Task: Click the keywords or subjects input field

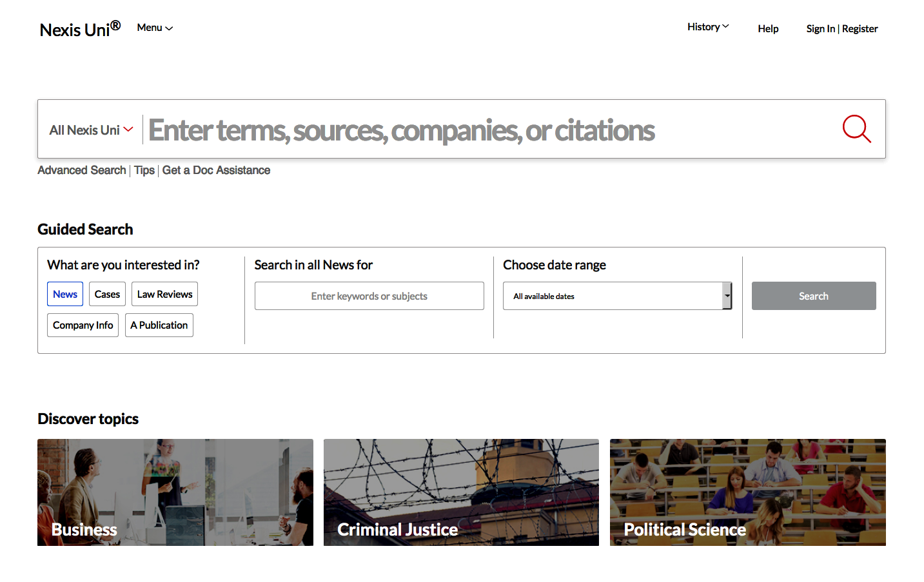Action: point(369,296)
